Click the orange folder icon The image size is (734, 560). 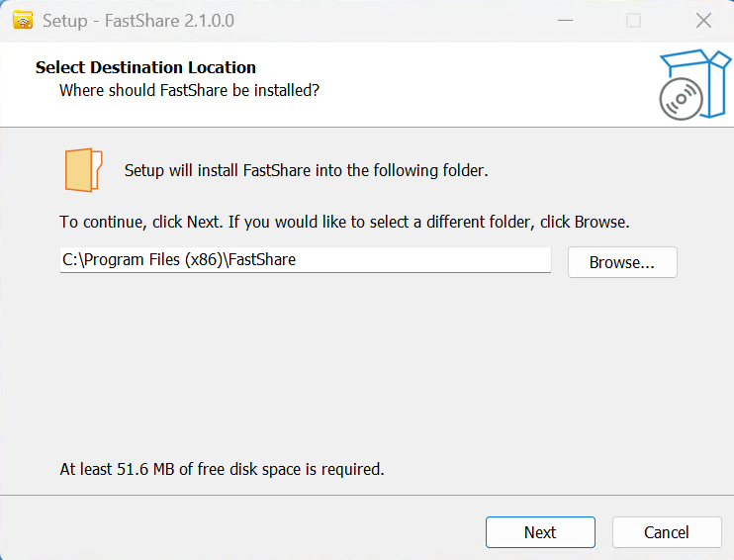coord(83,170)
